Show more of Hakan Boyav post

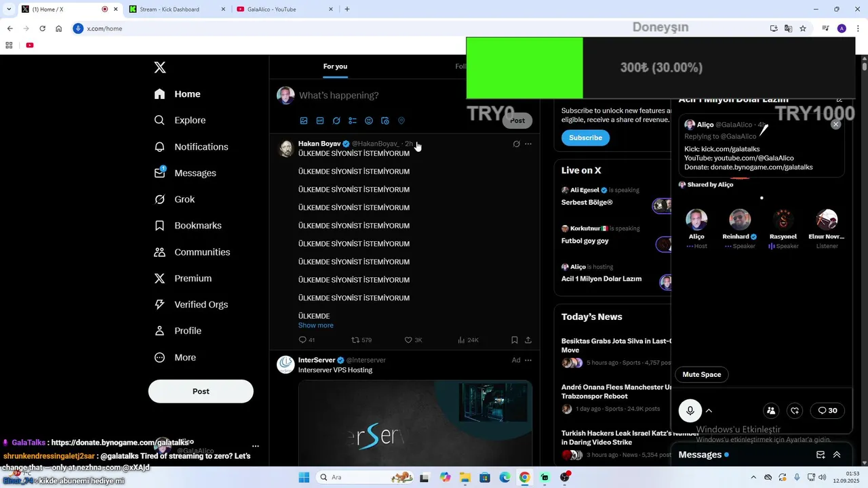click(x=316, y=325)
